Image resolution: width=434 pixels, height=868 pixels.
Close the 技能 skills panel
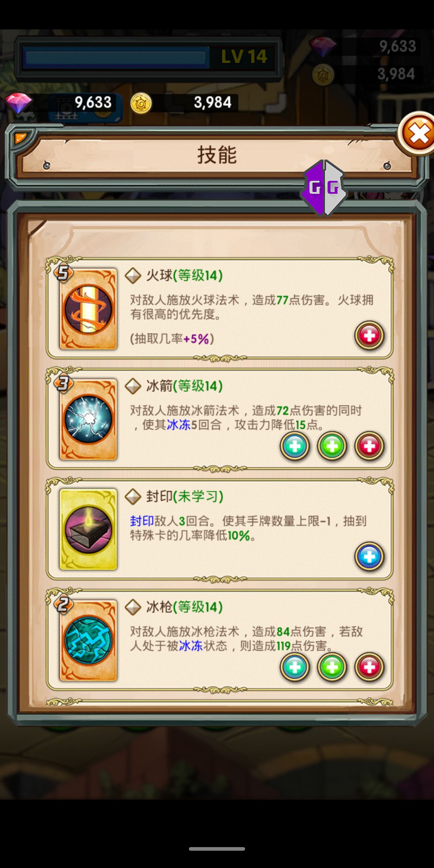click(x=417, y=133)
